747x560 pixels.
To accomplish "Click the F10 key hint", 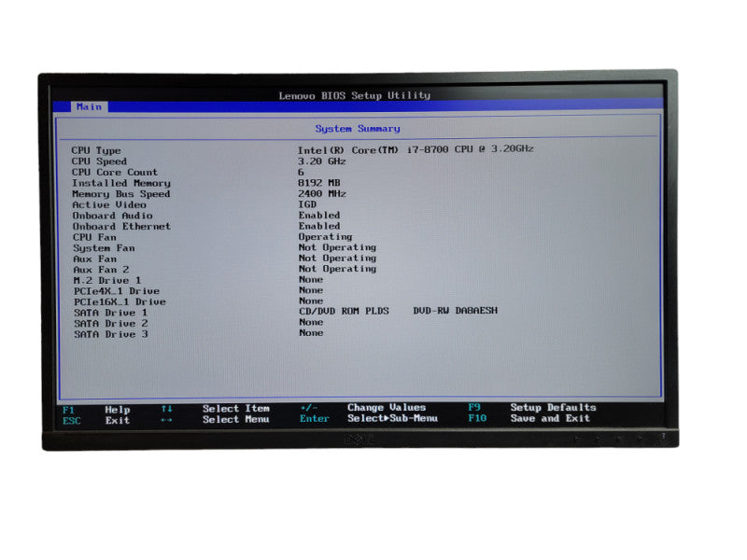I will coord(477,418).
